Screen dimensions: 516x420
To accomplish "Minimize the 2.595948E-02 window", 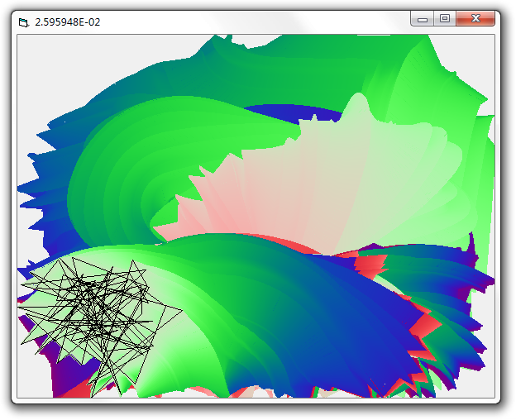I will [x=423, y=18].
